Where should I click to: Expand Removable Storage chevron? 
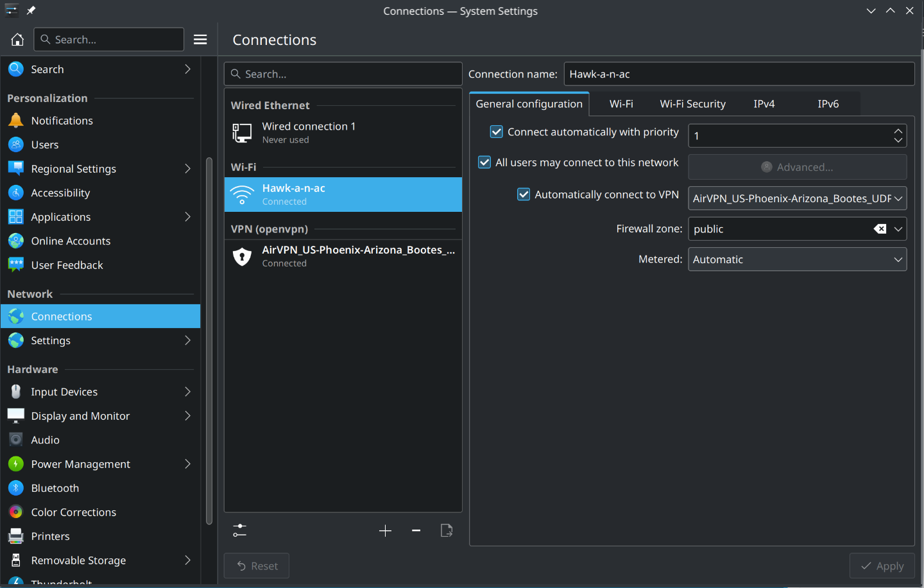point(187,560)
